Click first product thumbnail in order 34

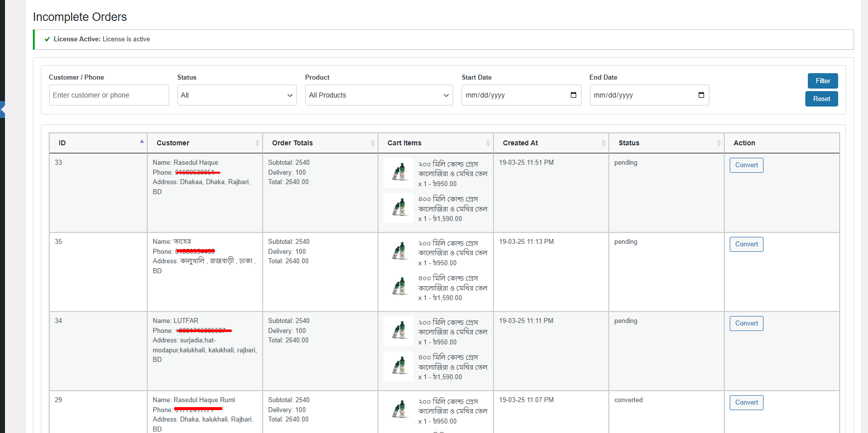tap(398, 331)
